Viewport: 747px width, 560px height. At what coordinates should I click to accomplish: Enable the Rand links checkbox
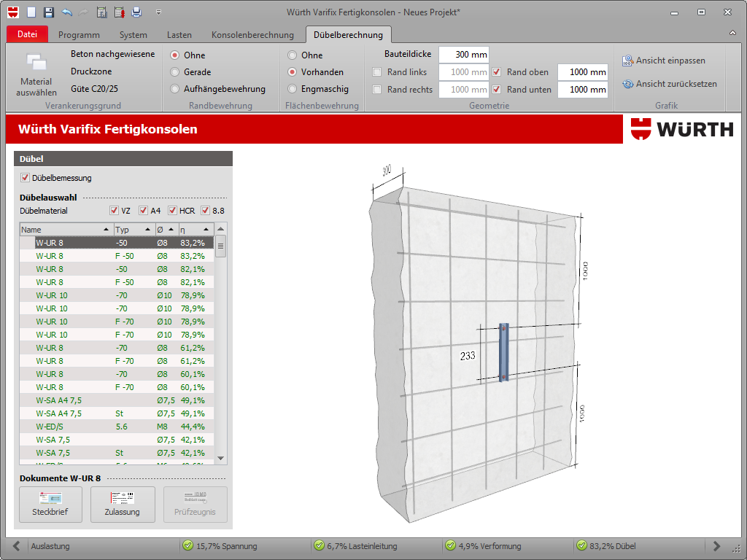coord(377,72)
